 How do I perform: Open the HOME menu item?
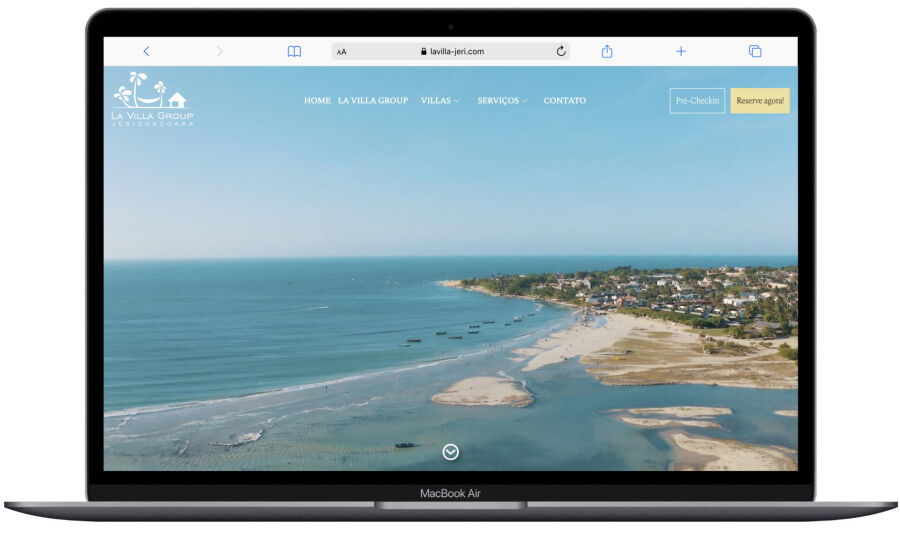point(317,100)
